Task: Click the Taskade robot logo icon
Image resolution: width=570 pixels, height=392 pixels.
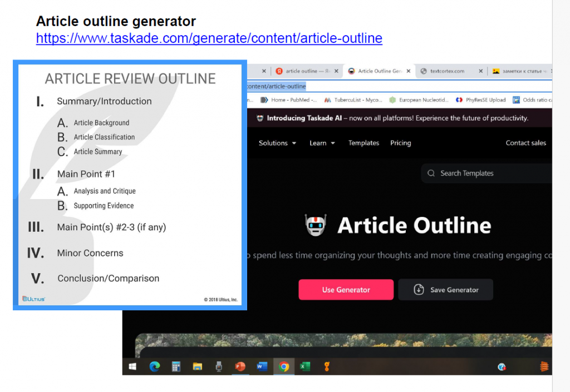Action: click(x=316, y=225)
